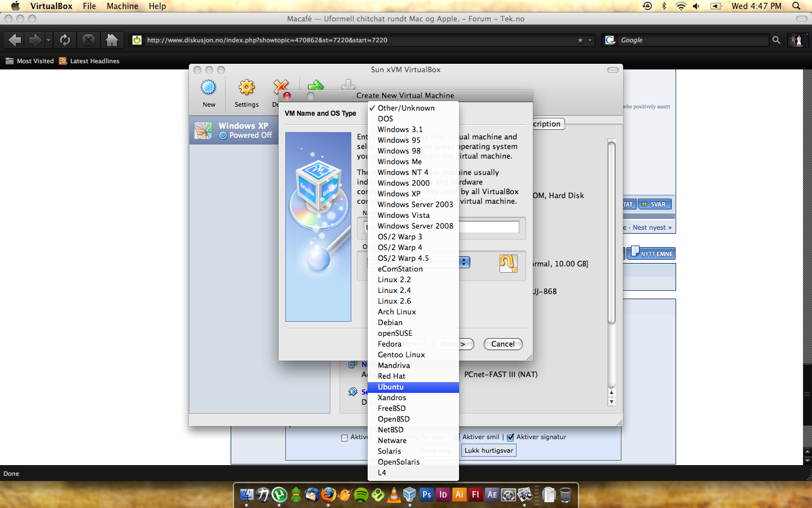Click the volume icon in the menu bar
The height and width of the screenshot is (508, 812).
click(x=696, y=6)
